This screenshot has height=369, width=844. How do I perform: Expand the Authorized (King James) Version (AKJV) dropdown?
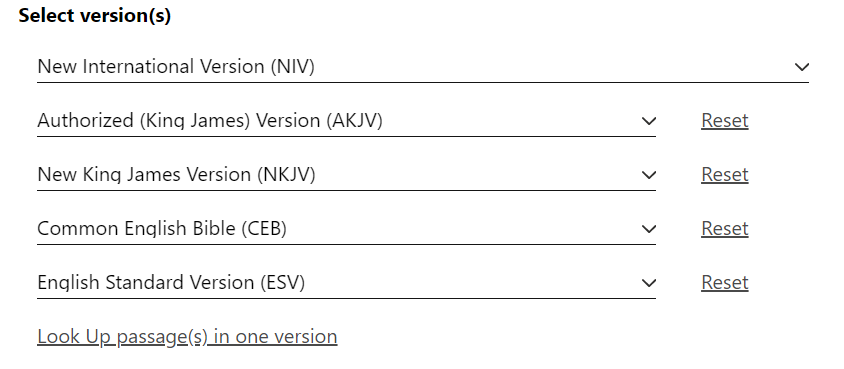point(346,121)
